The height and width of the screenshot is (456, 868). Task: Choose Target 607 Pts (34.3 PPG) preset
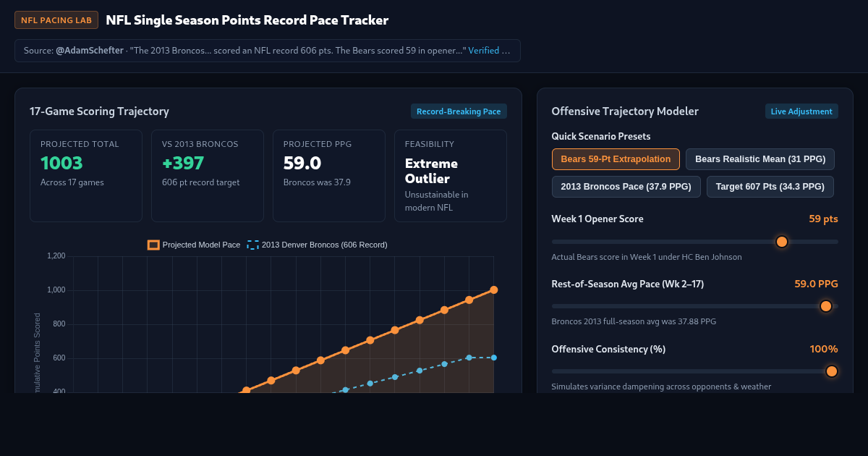pyautogui.click(x=770, y=187)
